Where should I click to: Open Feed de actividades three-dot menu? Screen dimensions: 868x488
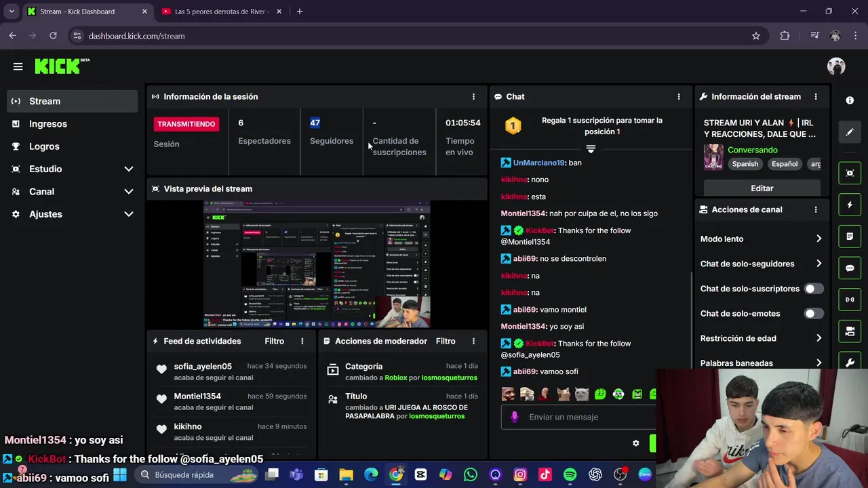pyautogui.click(x=302, y=342)
